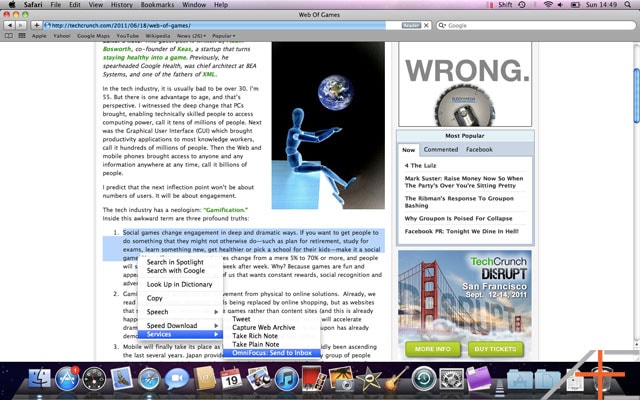The width and height of the screenshot is (640, 400).
Task: Click the Safari compass dock icon
Action: [x=149, y=379]
